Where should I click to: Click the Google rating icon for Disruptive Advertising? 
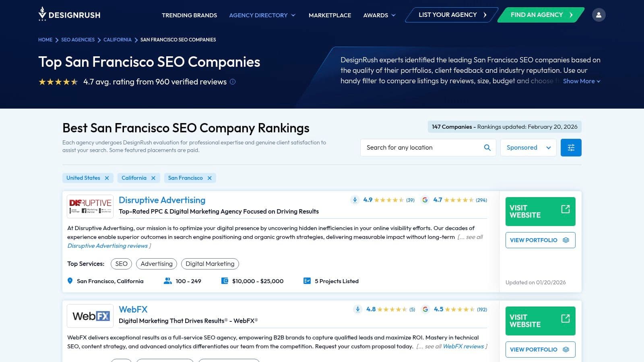tap(425, 200)
